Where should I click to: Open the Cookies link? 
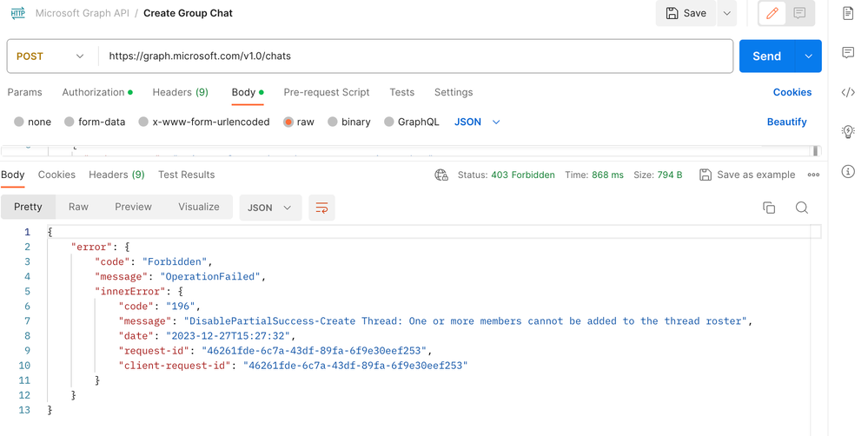(792, 92)
